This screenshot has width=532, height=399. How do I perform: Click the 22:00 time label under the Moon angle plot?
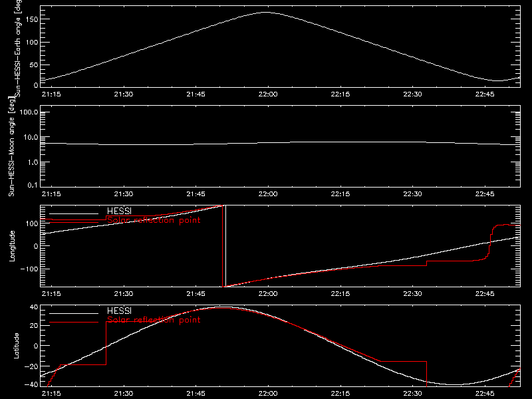click(268, 194)
